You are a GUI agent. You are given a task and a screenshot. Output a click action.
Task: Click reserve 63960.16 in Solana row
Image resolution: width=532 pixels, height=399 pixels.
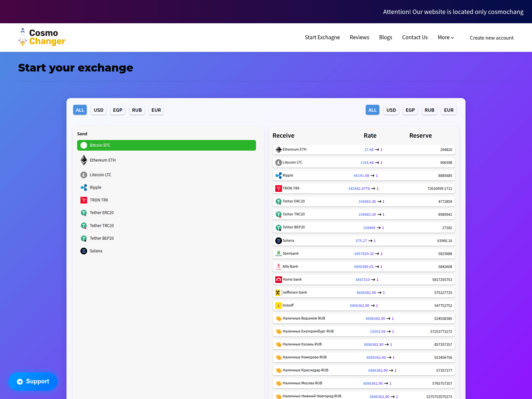click(445, 241)
